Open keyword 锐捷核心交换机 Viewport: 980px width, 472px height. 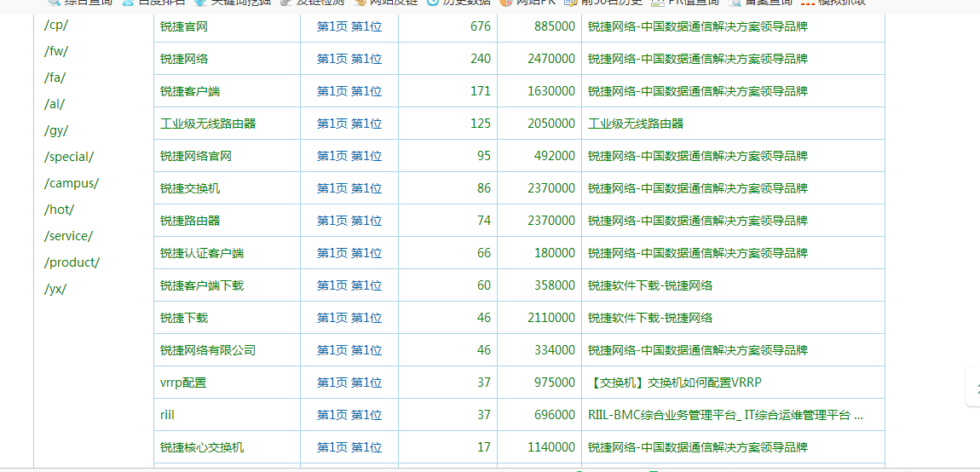202,447
